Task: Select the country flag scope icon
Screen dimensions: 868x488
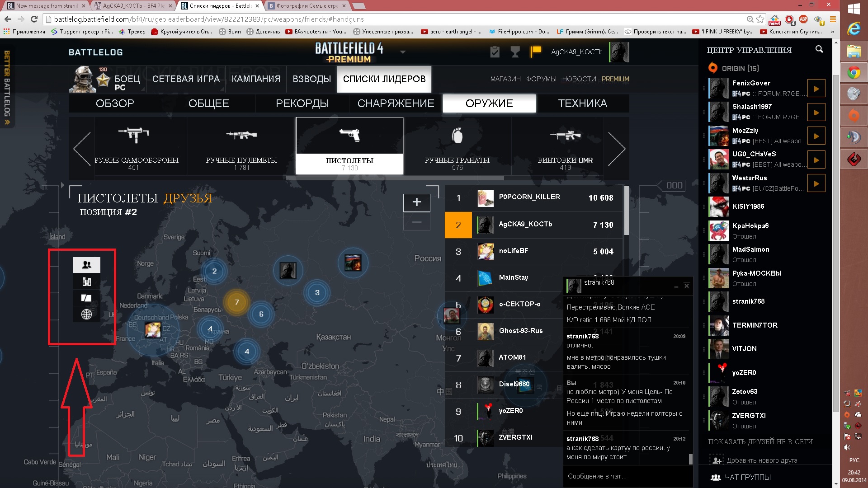Action: (x=86, y=298)
